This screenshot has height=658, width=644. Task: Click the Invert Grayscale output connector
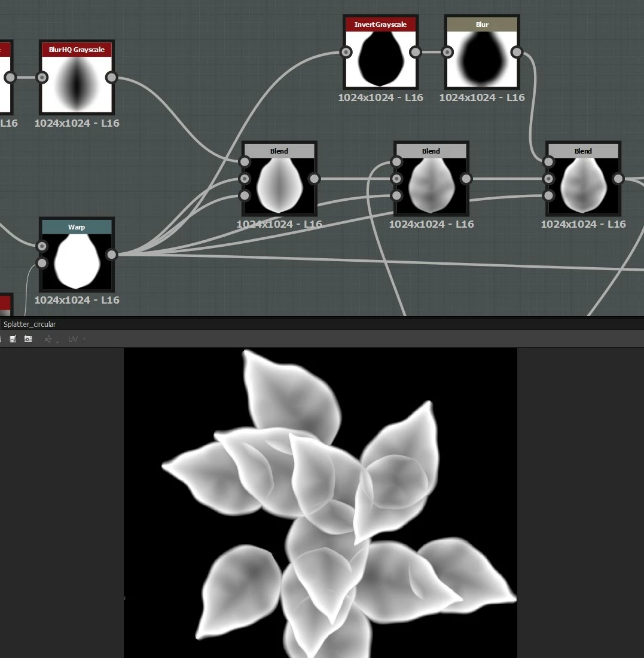pos(415,52)
